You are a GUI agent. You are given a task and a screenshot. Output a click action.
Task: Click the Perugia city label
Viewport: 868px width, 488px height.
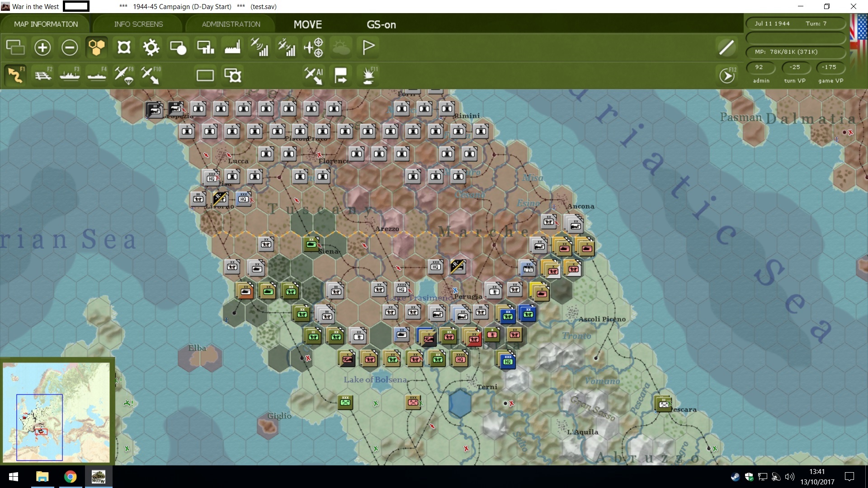[468, 296]
